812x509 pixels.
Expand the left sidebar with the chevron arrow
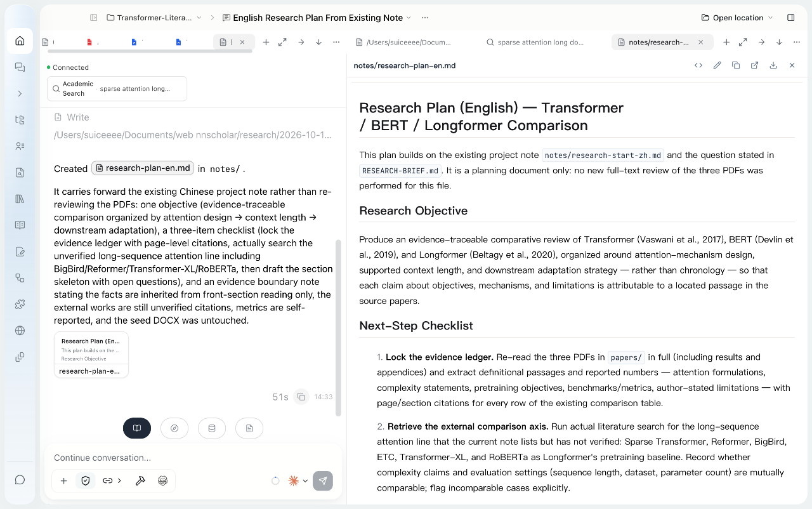20,94
